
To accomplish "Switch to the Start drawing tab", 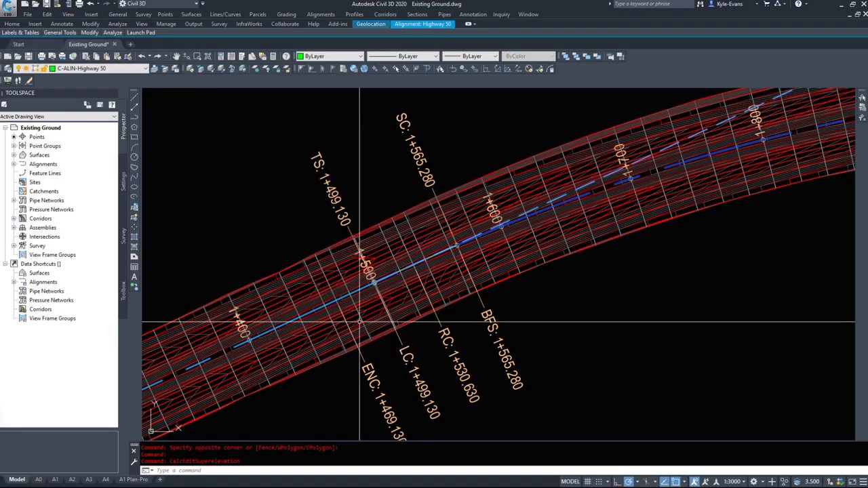I will [18, 44].
